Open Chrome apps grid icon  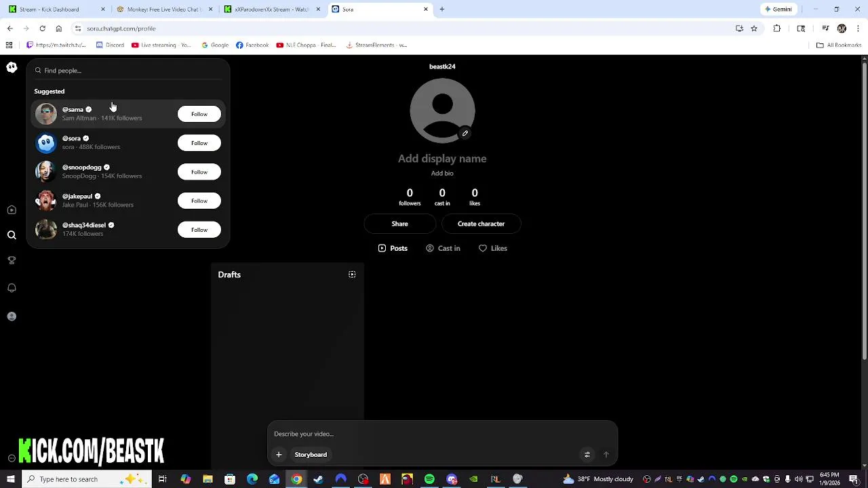(9, 45)
